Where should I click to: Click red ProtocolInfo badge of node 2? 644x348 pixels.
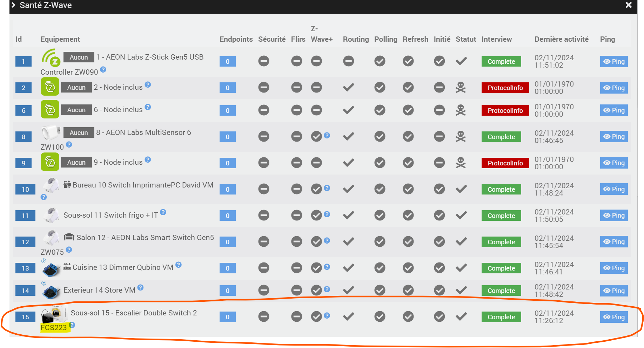point(505,88)
